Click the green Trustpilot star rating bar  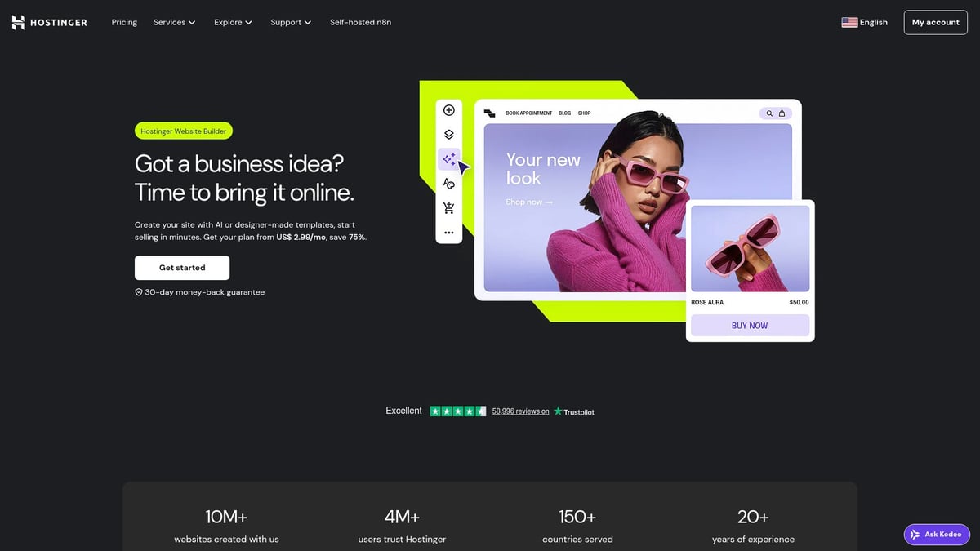click(458, 411)
